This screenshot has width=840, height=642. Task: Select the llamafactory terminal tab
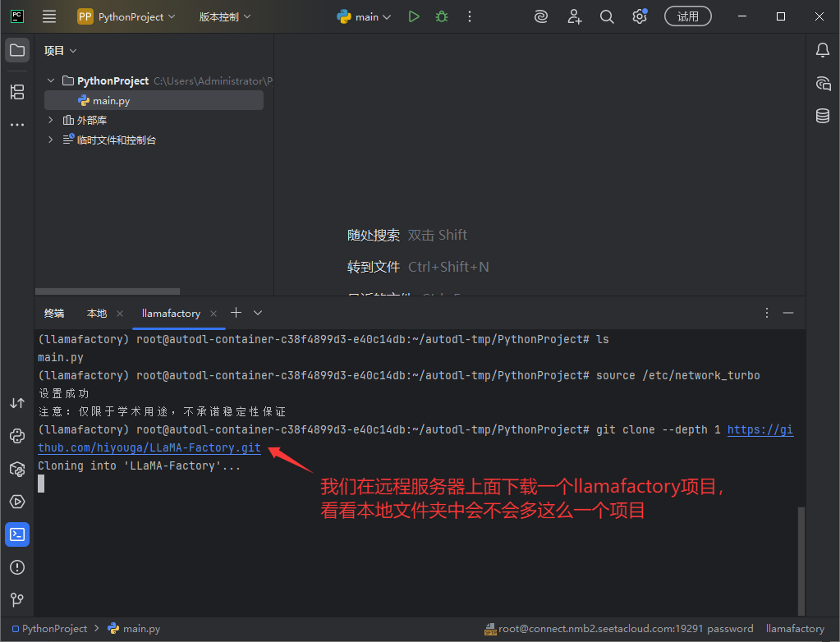point(171,314)
